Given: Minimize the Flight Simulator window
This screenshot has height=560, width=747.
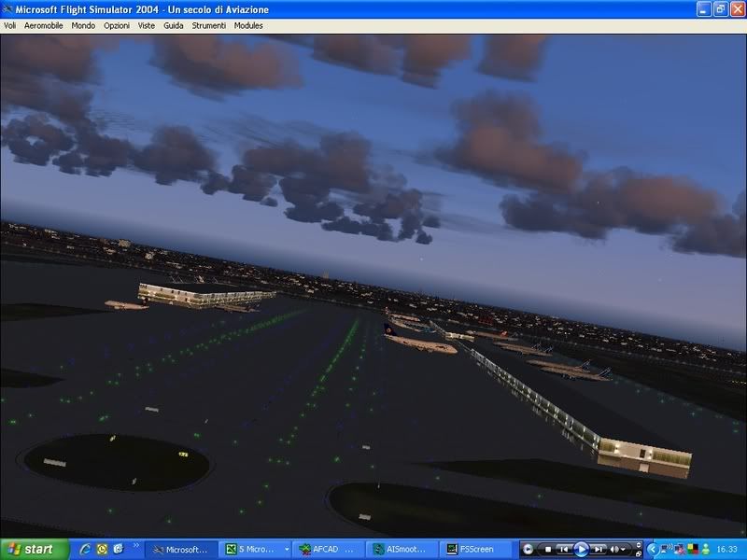Looking at the screenshot, I should click(704, 9).
